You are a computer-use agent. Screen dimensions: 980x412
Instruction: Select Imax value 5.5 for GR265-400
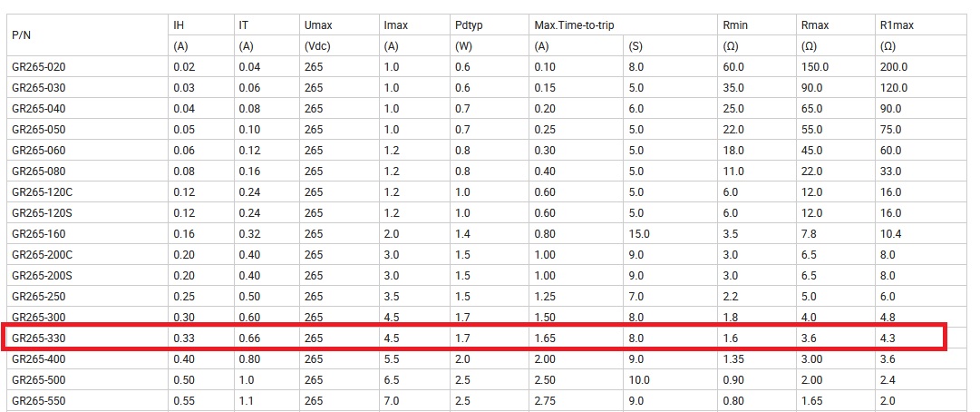coord(392,358)
